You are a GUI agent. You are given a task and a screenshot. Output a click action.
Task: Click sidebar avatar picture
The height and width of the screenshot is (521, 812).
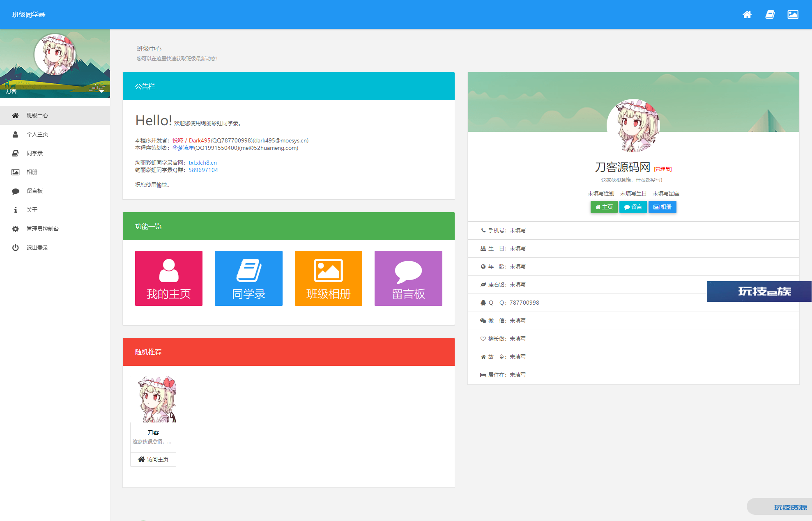55,55
